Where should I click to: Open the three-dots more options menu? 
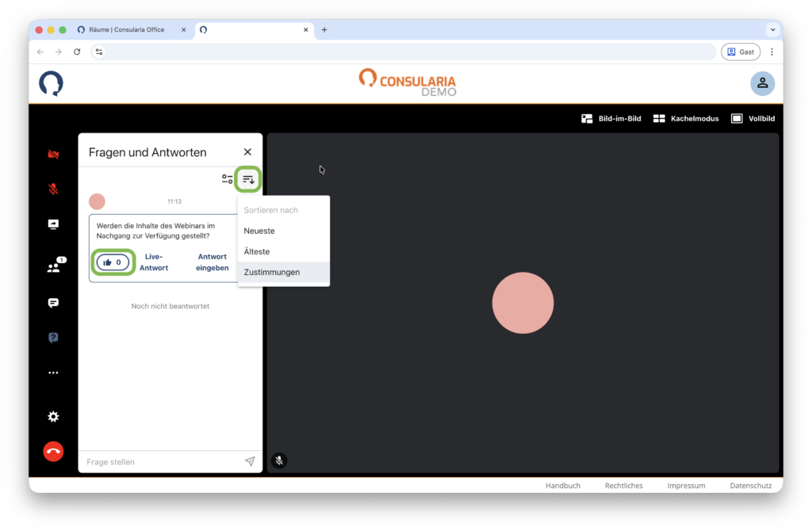pos(53,372)
